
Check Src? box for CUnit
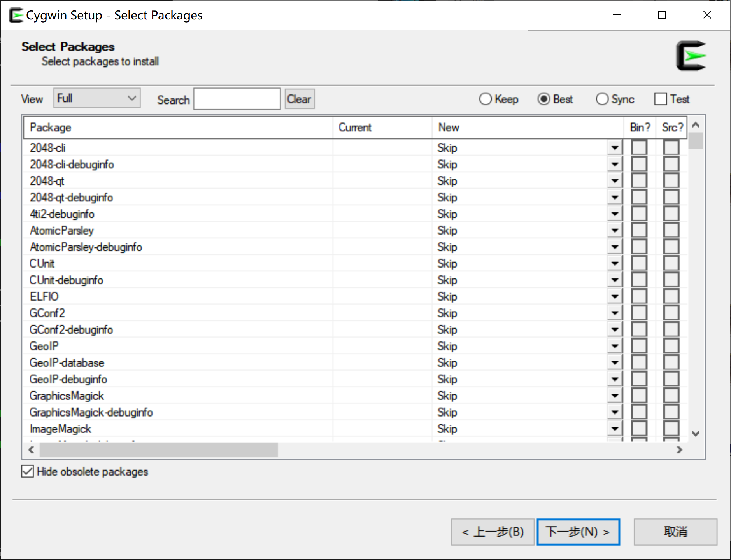click(x=671, y=264)
